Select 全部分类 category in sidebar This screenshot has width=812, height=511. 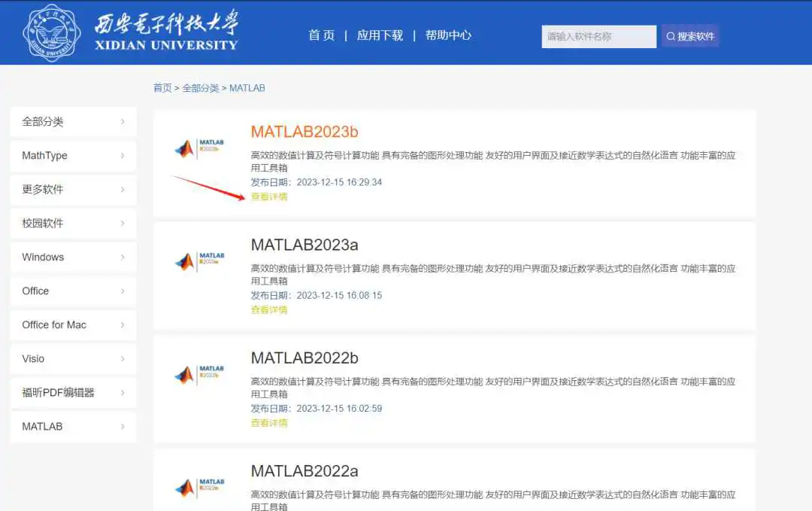pyautogui.click(x=73, y=122)
